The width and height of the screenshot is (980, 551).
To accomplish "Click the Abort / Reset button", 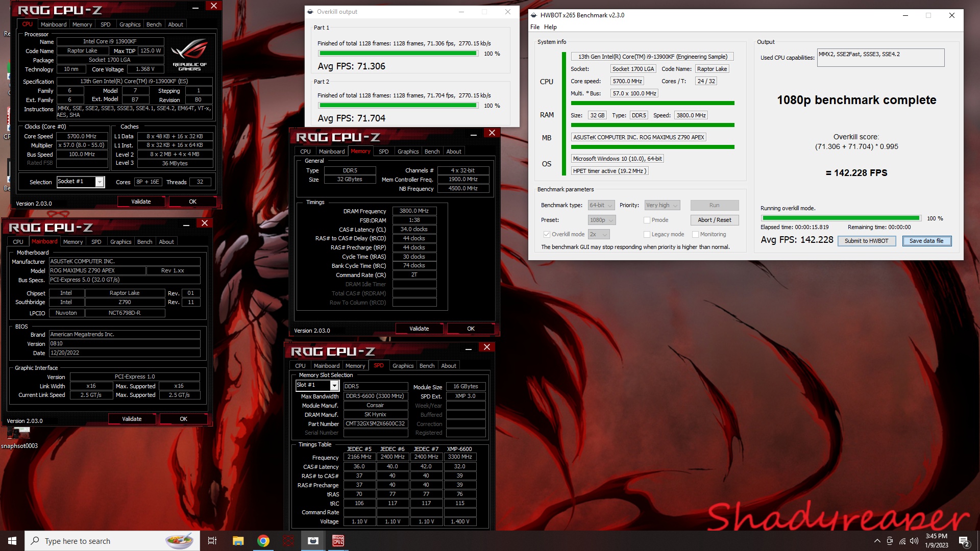I will tap(714, 220).
